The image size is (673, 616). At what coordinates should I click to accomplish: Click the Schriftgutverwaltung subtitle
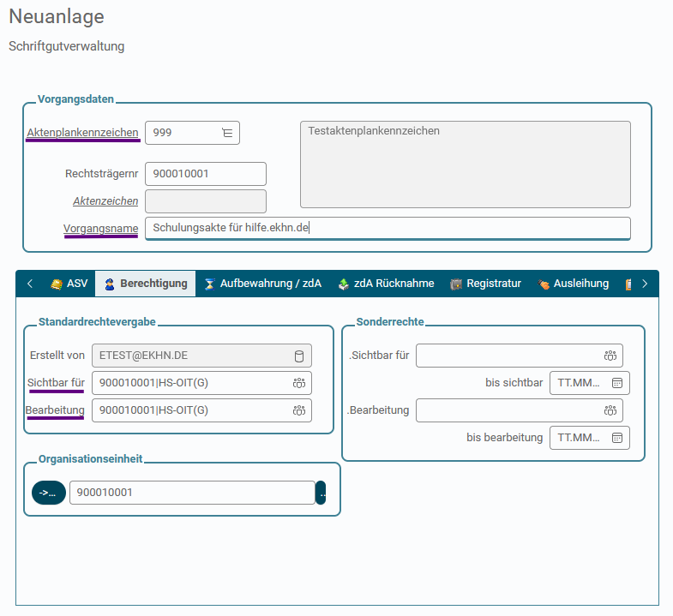[x=67, y=46]
